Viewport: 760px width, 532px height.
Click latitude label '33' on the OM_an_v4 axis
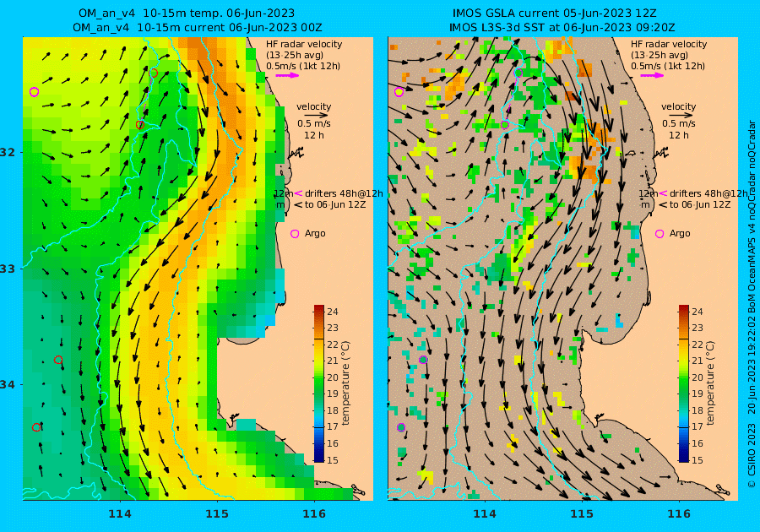tap(8, 269)
